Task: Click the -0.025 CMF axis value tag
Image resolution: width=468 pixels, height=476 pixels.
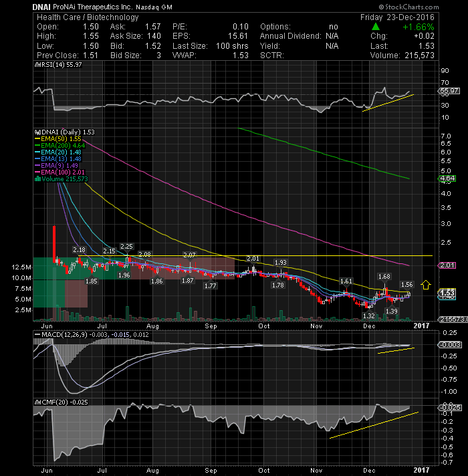Action: click(451, 407)
